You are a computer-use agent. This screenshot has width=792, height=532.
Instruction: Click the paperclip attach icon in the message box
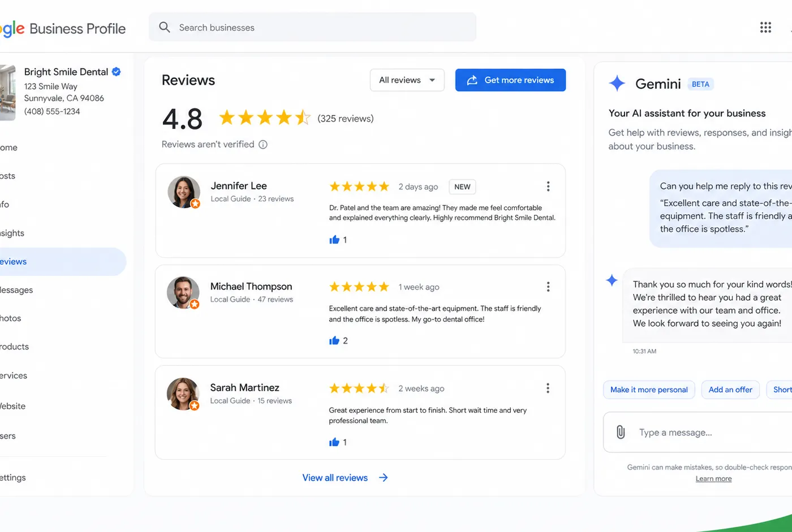[x=621, y=432]
